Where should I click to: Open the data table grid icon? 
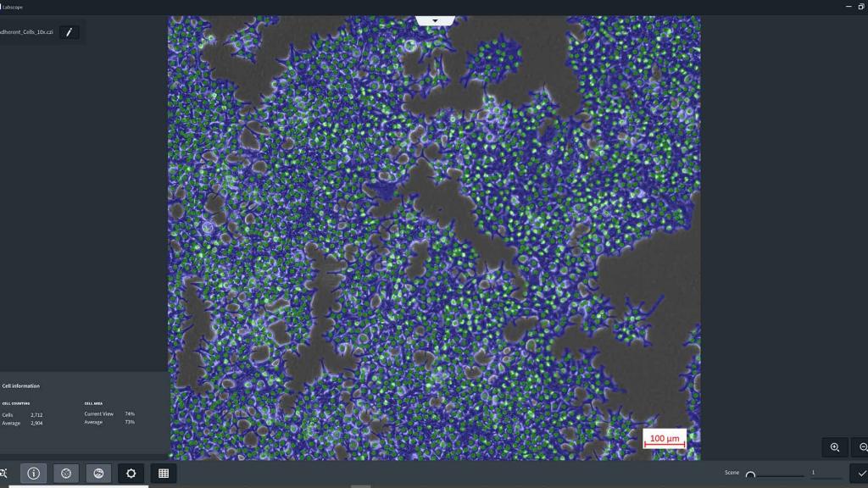164,474
